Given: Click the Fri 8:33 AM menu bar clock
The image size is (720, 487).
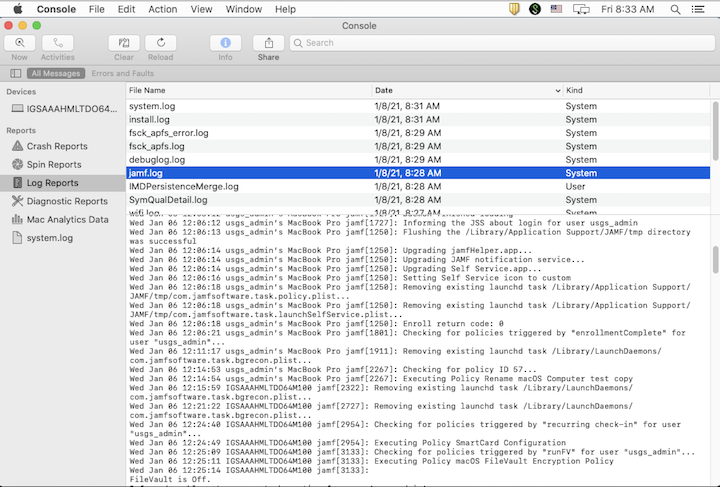Looking at the screenshot, I should click(x=627, y=9).
